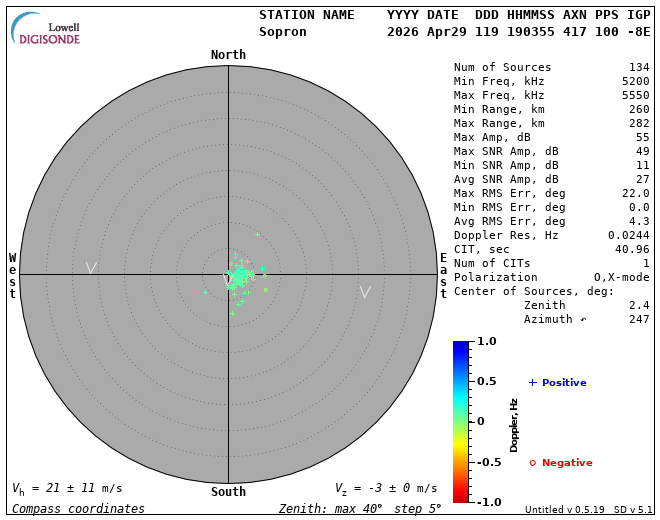The height and width of the screenshot is (520, 660).
Task: Click the Polarization O,X-mode value
Action: [x=621, y=278]
